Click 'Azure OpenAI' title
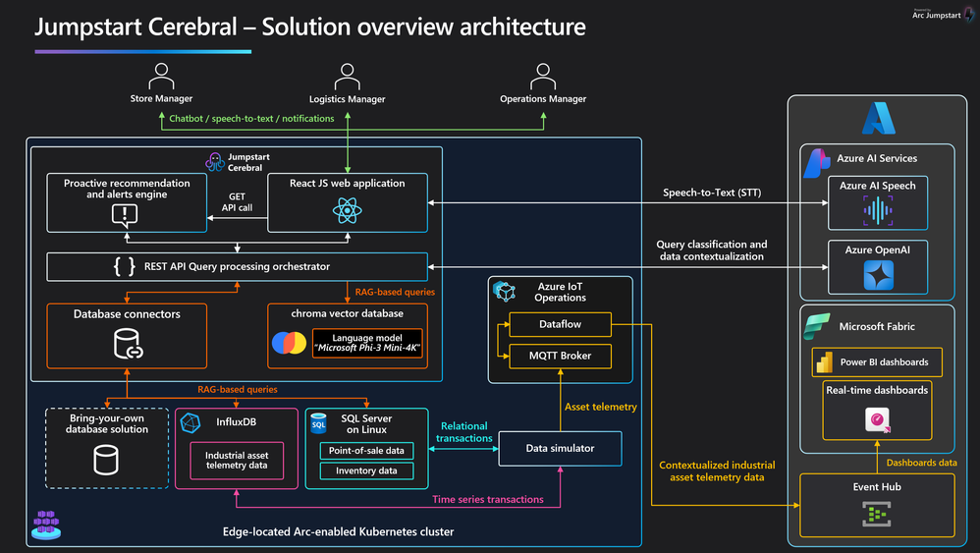Viewport: 980px width, 553px height. (878, 249)
